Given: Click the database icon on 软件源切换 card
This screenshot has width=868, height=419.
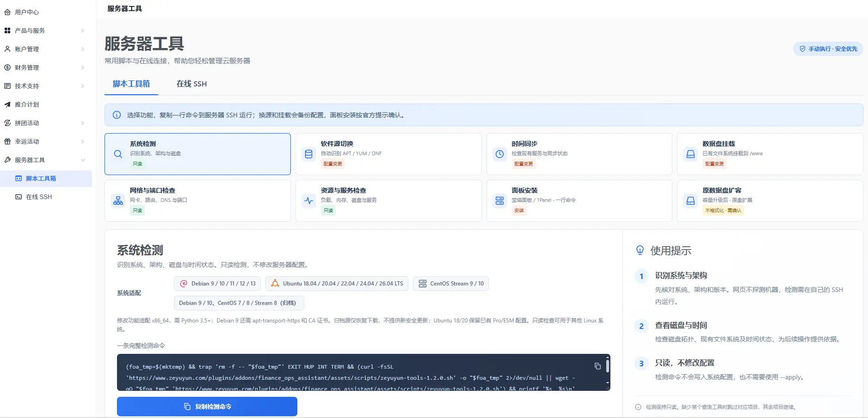Looking at the screenshot, I should pos(309,154).
